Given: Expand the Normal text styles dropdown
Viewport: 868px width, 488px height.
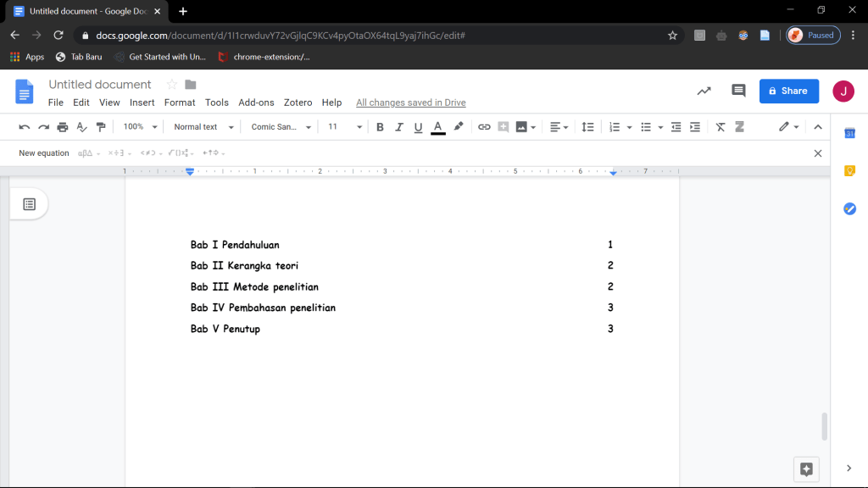Looking at the screenshot, I should pos(202,127).
